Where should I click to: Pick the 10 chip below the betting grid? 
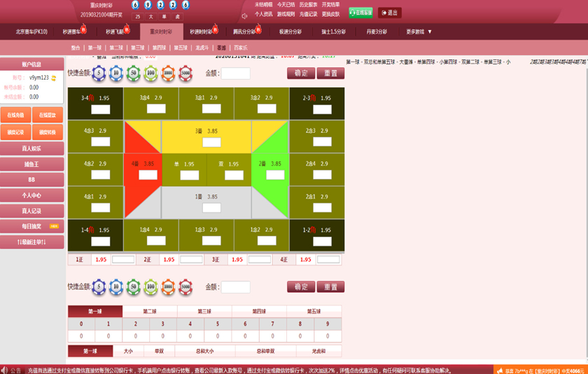tap(115, 286)
